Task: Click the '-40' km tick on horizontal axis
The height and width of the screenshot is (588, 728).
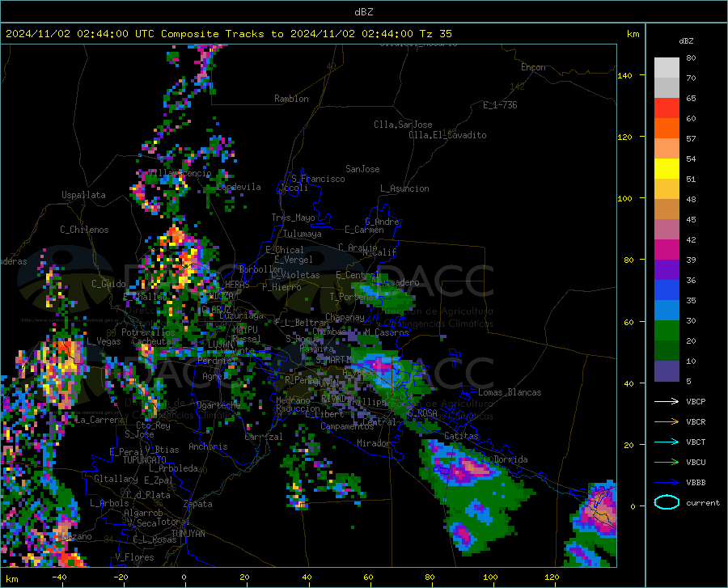Action: 59,577
